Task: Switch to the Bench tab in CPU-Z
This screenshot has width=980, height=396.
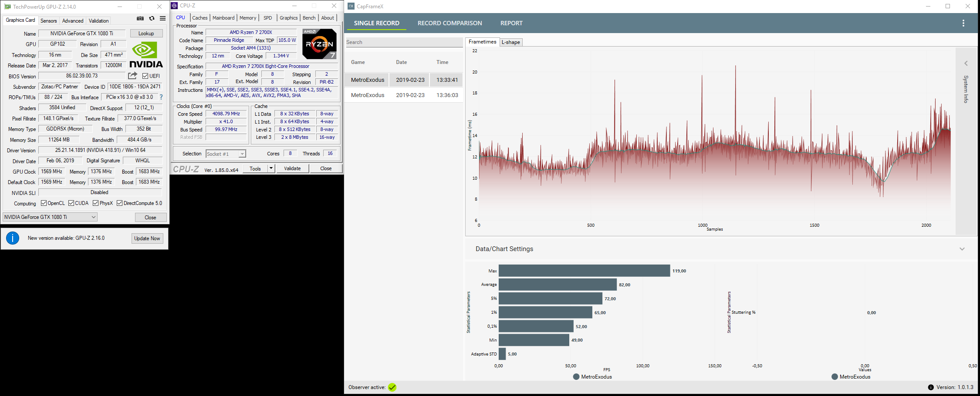Action: point(309,18)
